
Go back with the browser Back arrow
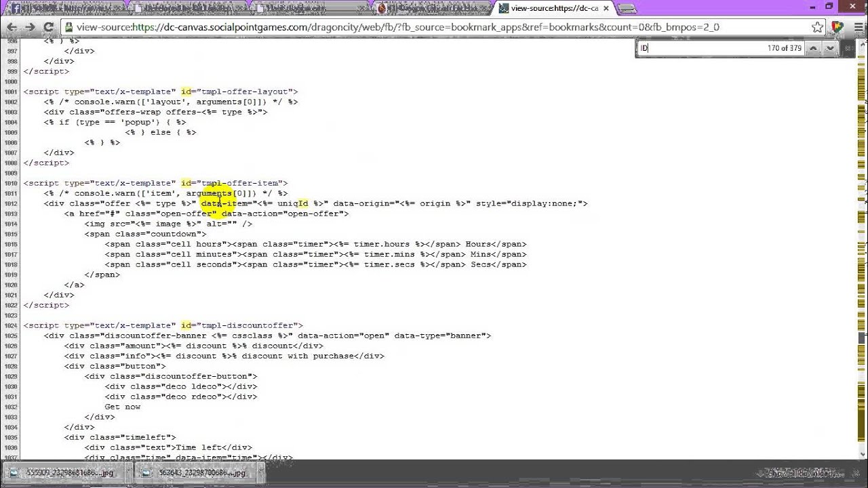coord(11,27)
